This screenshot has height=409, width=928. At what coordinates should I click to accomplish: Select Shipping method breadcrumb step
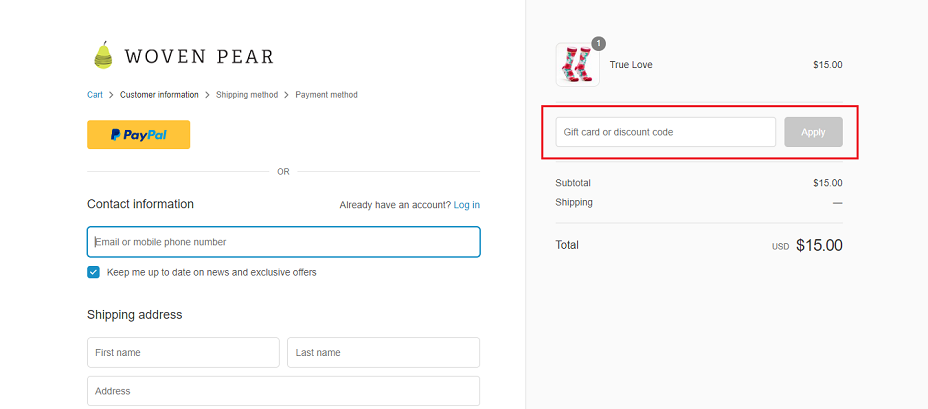tap(247, 95)
